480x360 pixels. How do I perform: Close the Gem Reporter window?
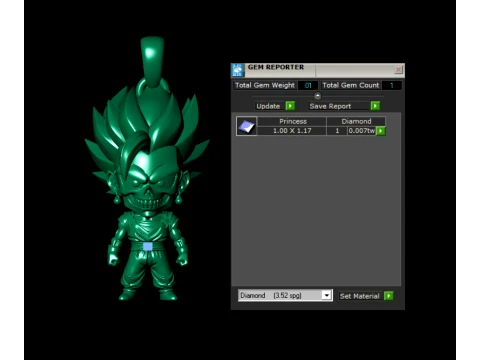point(398,70)
